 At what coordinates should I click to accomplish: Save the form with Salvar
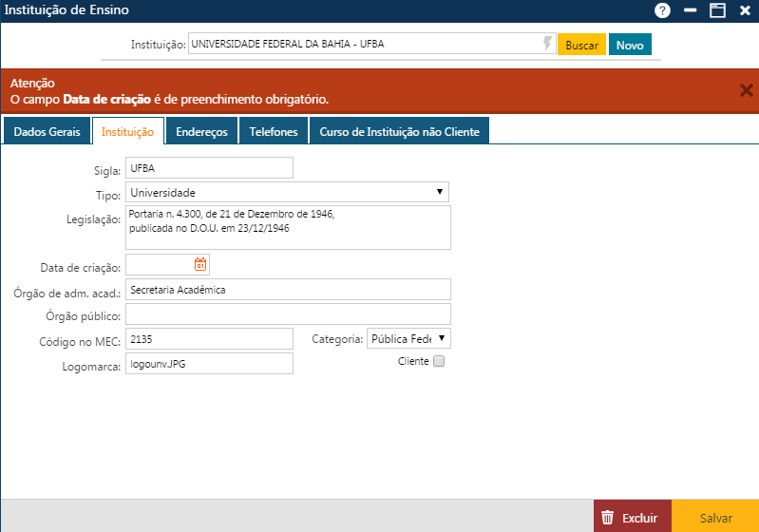coord(715,518)
